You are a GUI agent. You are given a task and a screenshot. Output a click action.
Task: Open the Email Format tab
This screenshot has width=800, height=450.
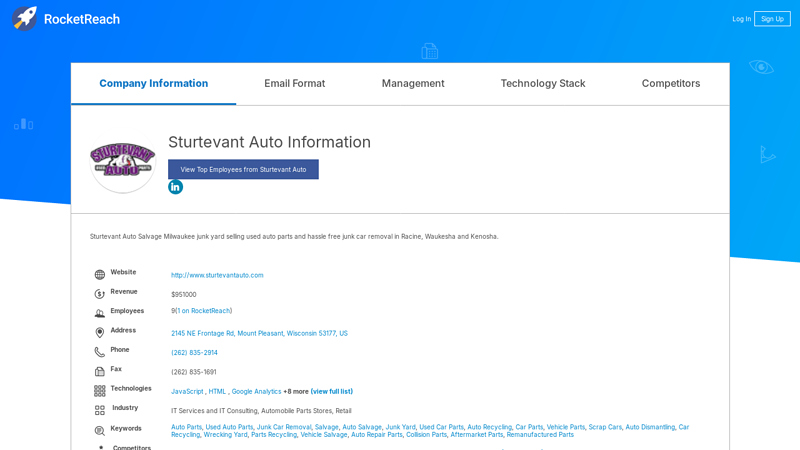click(x=294, y=83)
